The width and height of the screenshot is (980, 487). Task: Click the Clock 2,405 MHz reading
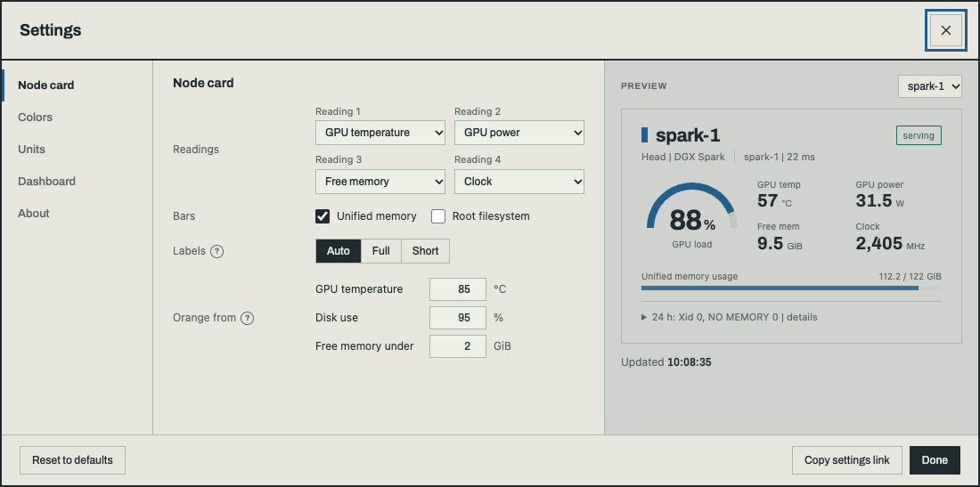coord(890,237)
